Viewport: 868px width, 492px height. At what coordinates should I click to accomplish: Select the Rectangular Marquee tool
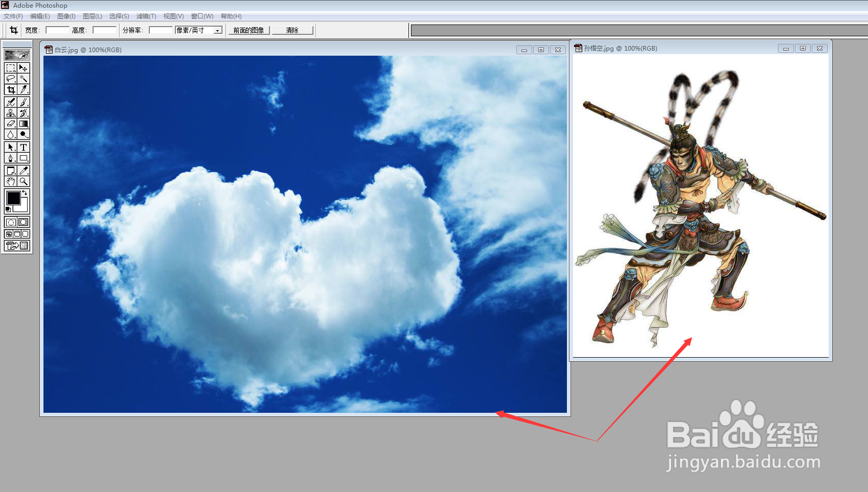pyautogui.click(x=11, y=68)
